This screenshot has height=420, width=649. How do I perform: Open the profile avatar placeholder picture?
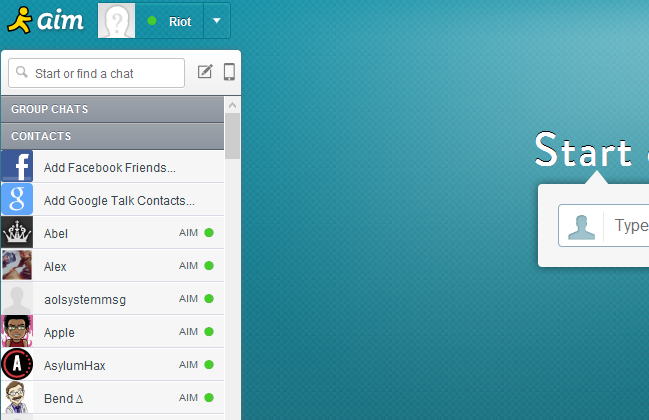tap(117, 21)
